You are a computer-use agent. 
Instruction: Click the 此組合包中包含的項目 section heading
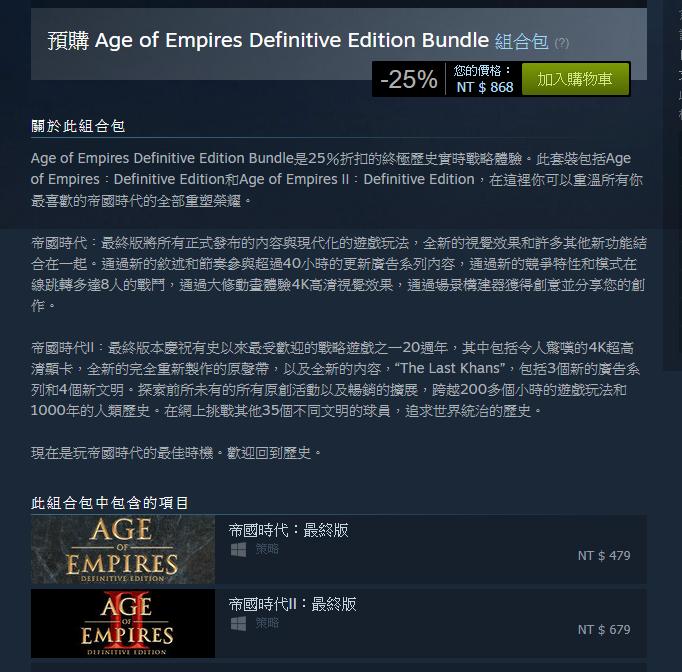[110, 503]
